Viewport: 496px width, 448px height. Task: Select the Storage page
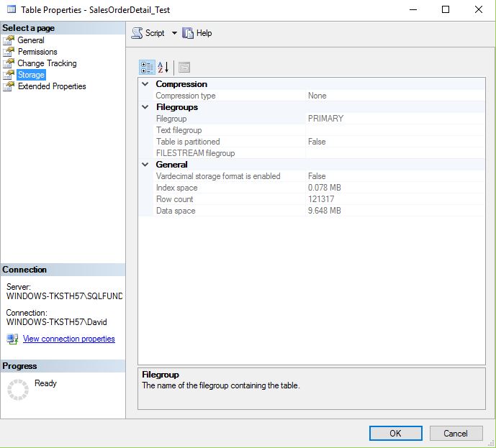[31, 75]
